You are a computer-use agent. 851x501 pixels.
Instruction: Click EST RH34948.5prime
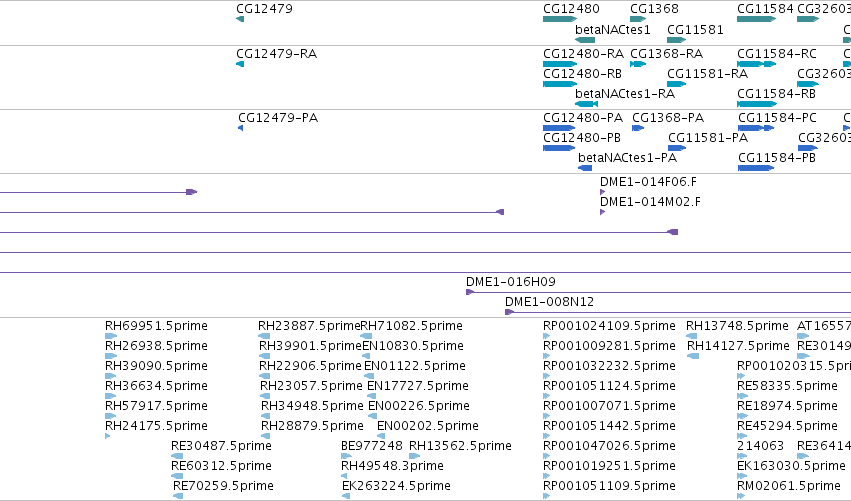point(312,406)
